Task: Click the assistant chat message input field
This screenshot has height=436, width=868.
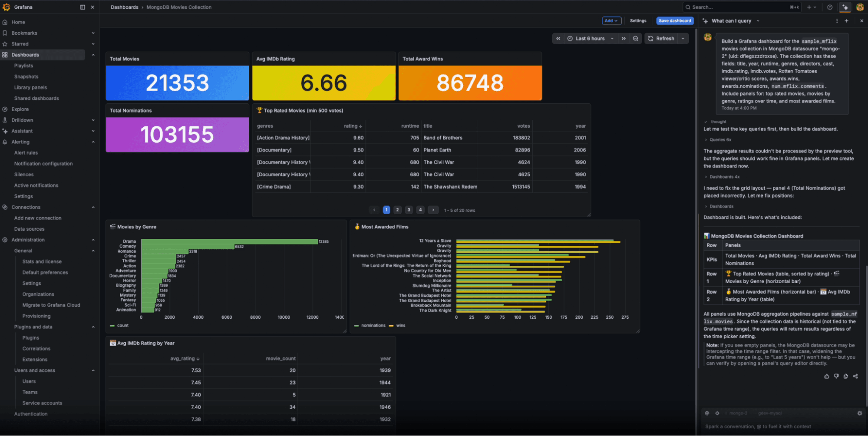Action: (782, 426)
